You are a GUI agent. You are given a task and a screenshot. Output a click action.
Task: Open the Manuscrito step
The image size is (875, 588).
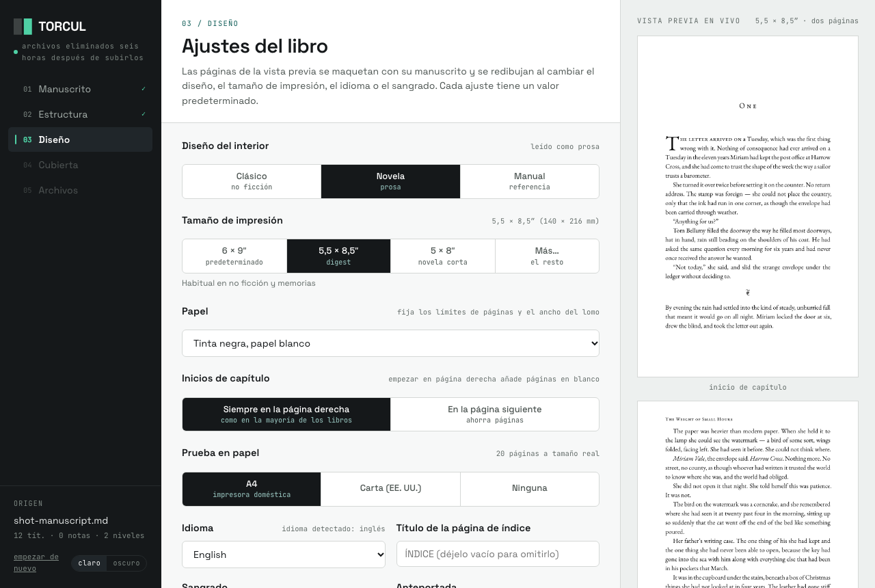coord(80,89)
